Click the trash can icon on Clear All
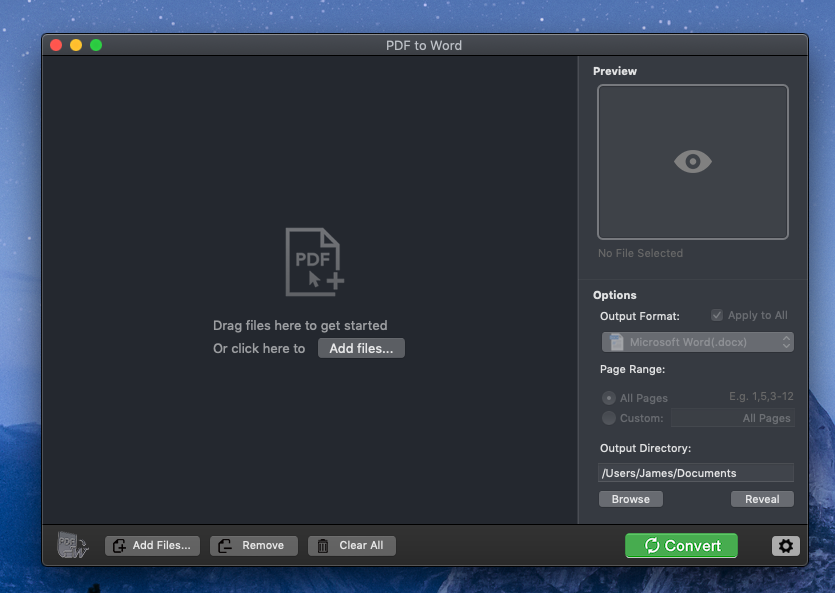 [x=323, y=546]
